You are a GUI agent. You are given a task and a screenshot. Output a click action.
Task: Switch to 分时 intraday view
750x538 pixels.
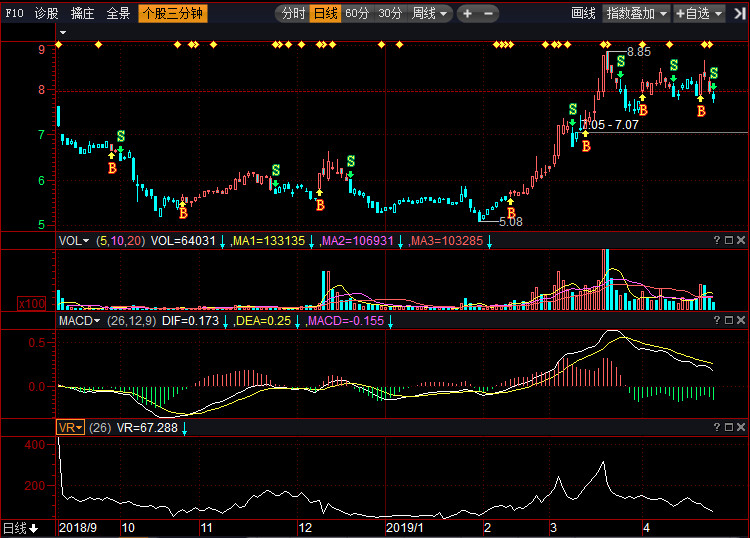pos(293,13)
